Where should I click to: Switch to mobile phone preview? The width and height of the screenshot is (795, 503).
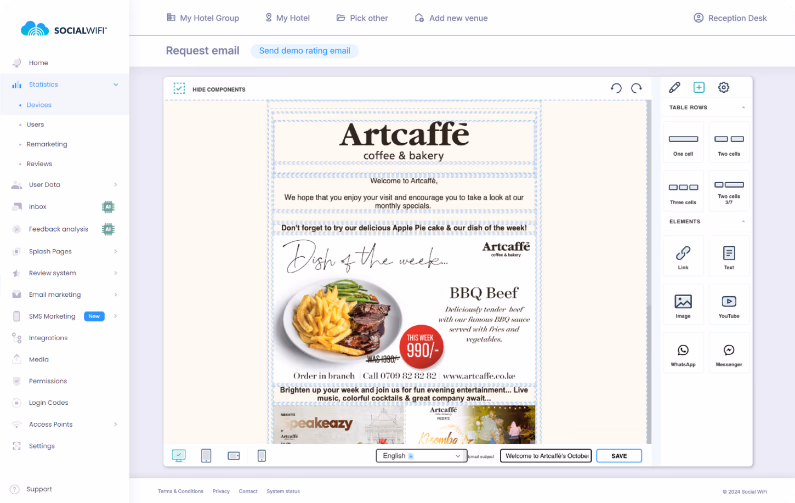(262, 456)
